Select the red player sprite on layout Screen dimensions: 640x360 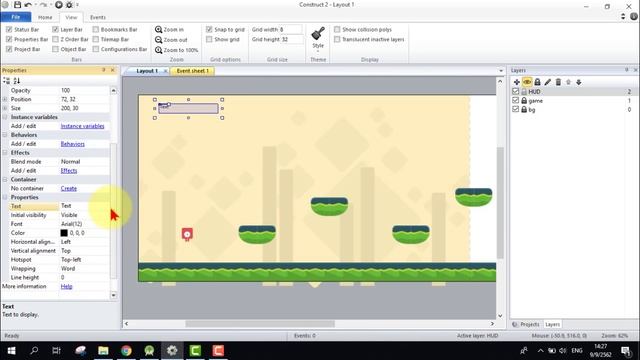click(x=187, y=234)
